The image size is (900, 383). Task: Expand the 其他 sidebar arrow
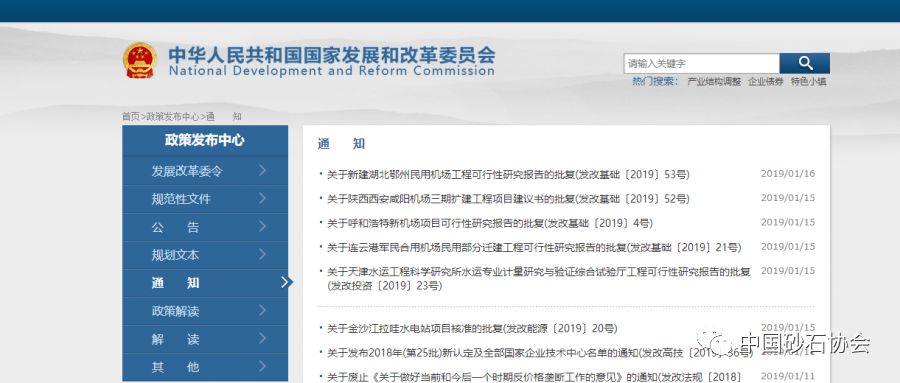262,366
